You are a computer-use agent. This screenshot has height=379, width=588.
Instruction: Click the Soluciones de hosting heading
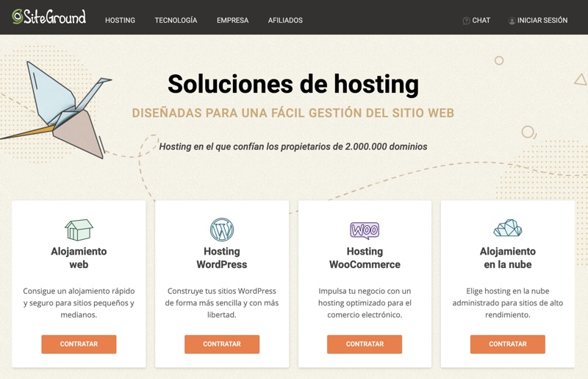(x=293, y=84)
